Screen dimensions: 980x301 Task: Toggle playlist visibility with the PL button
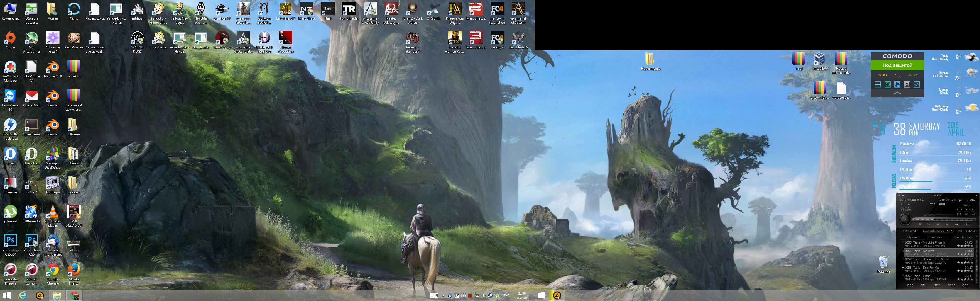pyautogui.click(x=957, y=224)
